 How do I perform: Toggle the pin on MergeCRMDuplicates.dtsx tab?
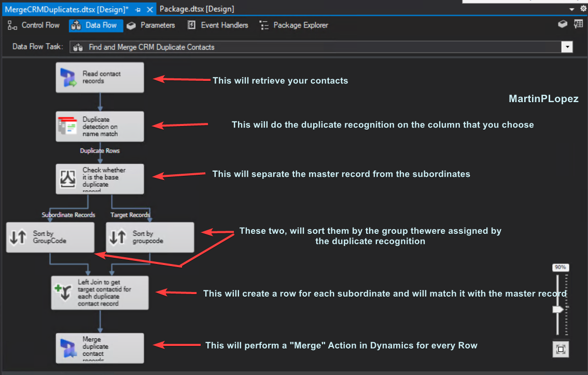click(138, 9)
